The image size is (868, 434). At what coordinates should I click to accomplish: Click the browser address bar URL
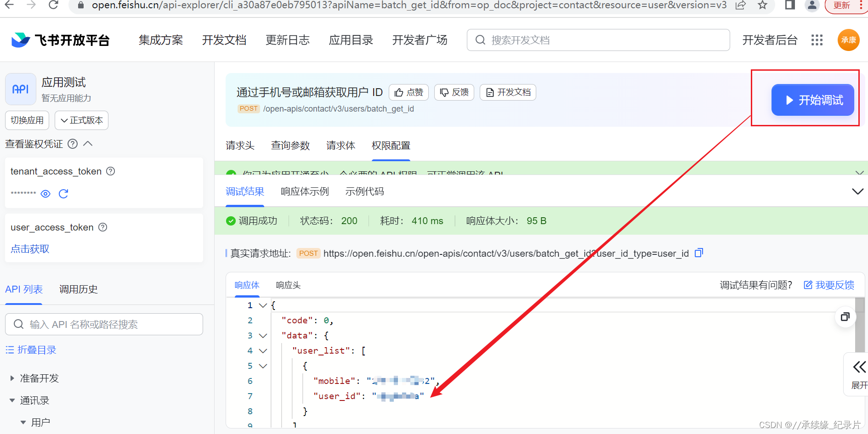[x=409, y=5]
